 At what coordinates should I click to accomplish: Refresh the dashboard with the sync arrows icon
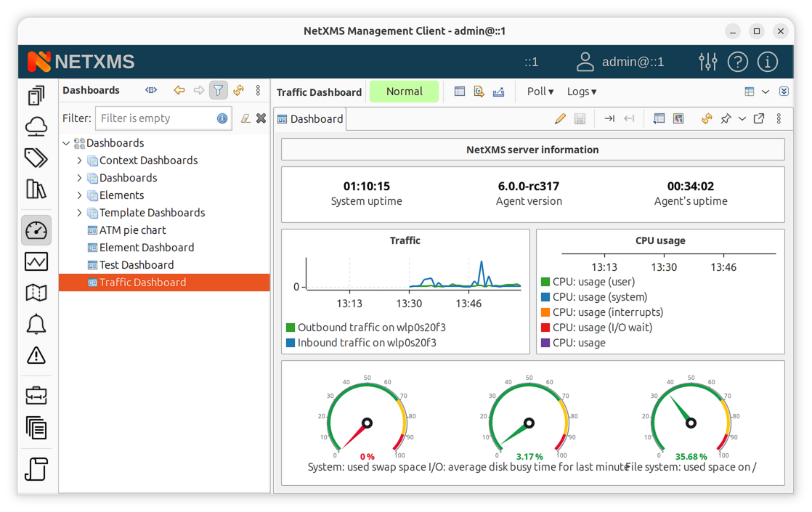(706, 118)
